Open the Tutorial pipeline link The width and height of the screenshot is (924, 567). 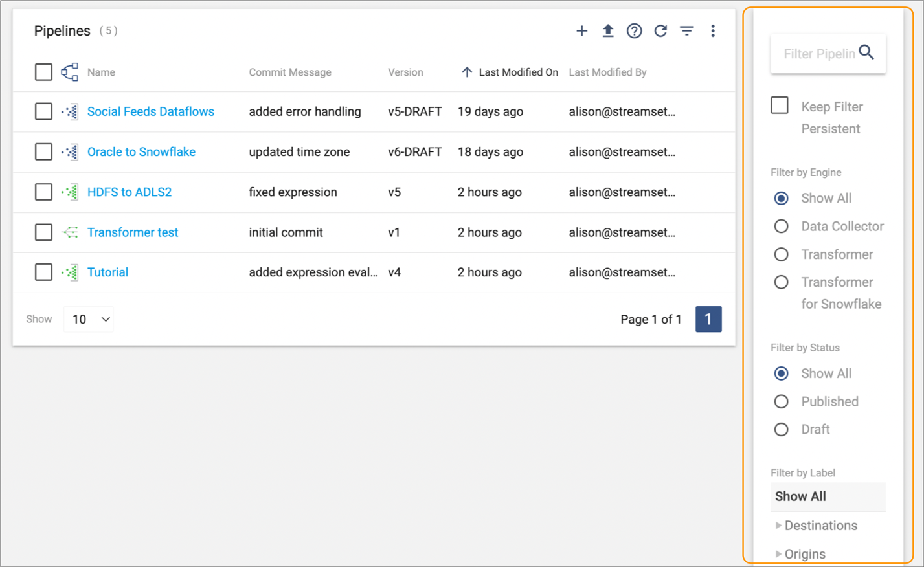click(x=107, y=272)
